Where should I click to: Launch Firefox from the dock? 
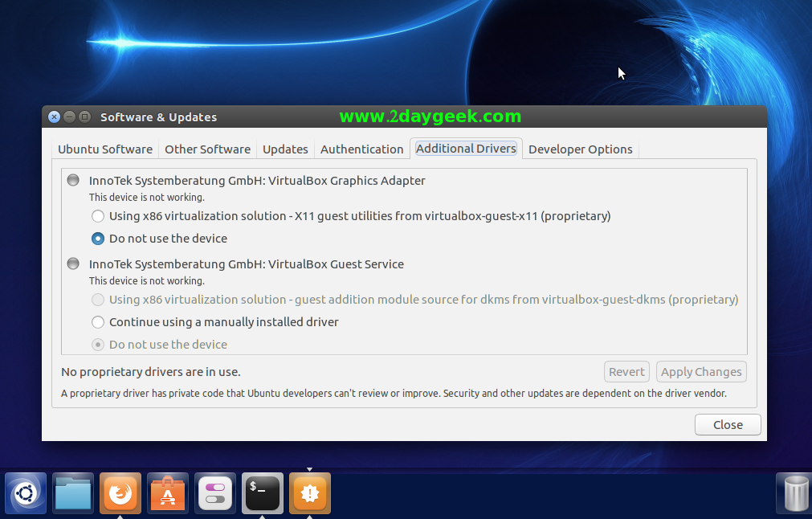coord(120,493)
